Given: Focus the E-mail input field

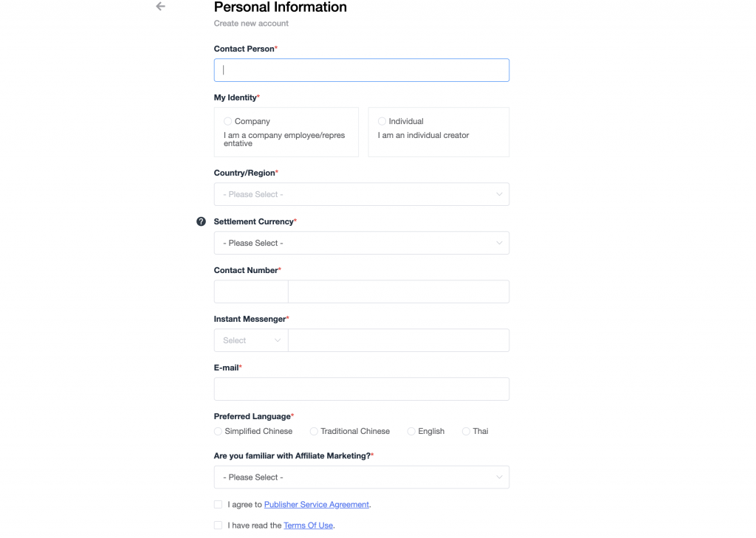Looking at the screenshot, I should click(x=361, y=389).
